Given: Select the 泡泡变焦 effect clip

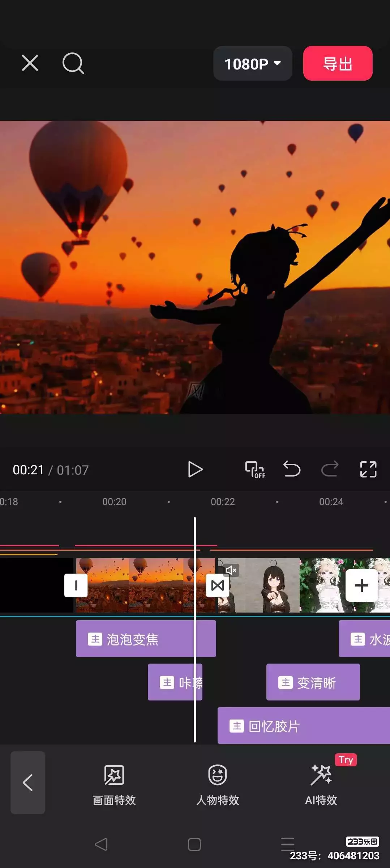Looking at the screenshot, I should 146,639.
